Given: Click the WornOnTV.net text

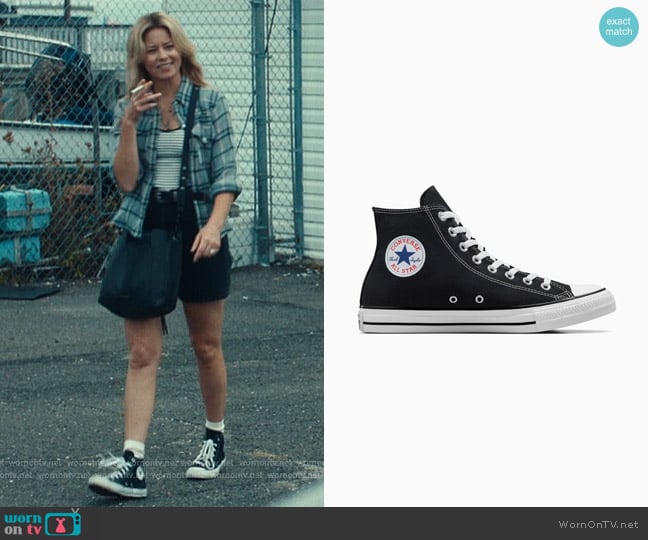Looking at the screenshot, I should coord(598,524).
